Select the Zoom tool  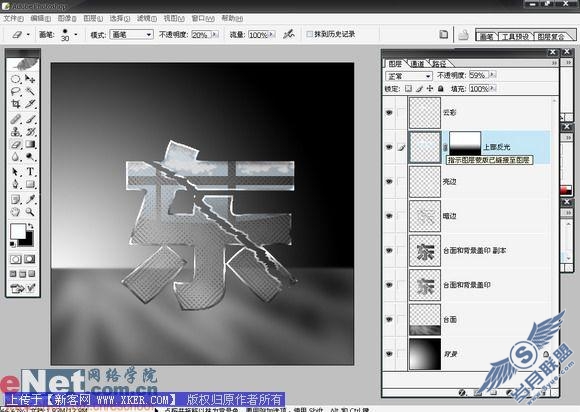point(30,212)
